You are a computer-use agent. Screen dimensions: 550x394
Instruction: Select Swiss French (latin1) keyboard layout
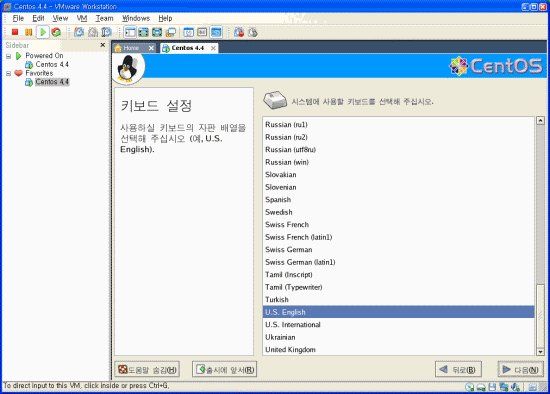398,237
